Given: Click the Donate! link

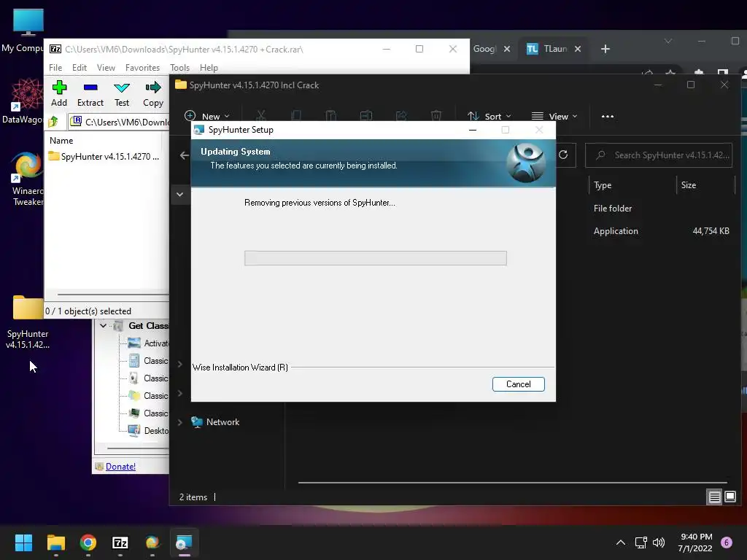Looking at the screenshot, I should pyautogui.click(x=120, y=467).
